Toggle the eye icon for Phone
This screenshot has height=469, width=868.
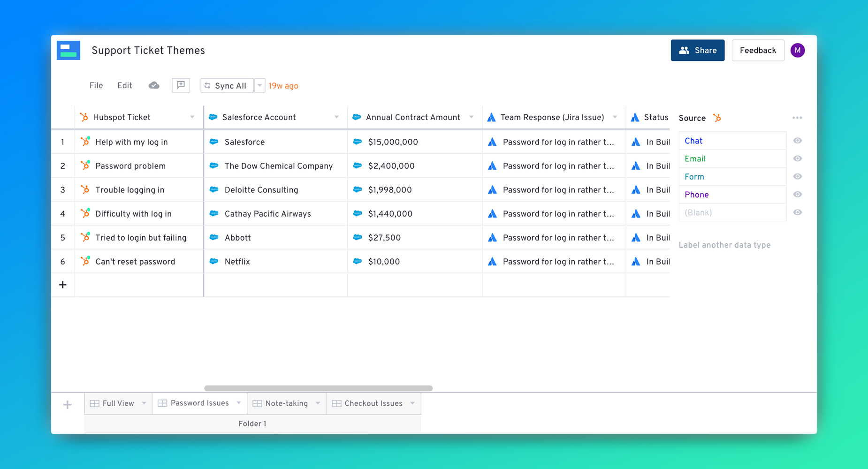pos(797,195)
